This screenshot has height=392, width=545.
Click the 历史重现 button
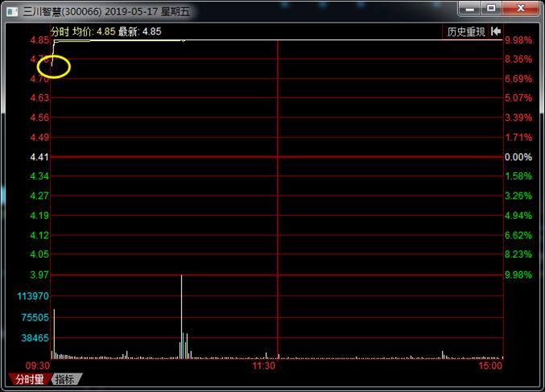click(x=466, y=31)
